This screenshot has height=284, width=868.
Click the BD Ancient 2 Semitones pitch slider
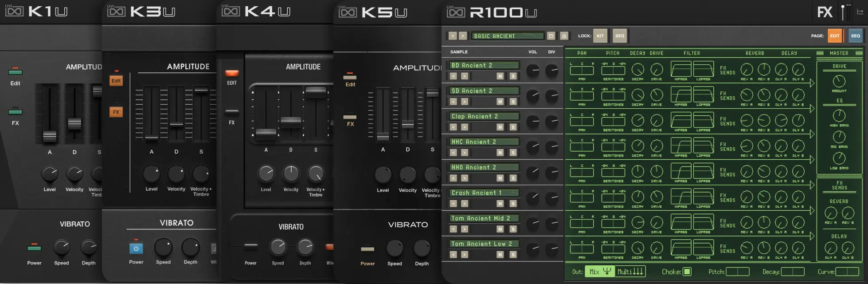[614, 71]
